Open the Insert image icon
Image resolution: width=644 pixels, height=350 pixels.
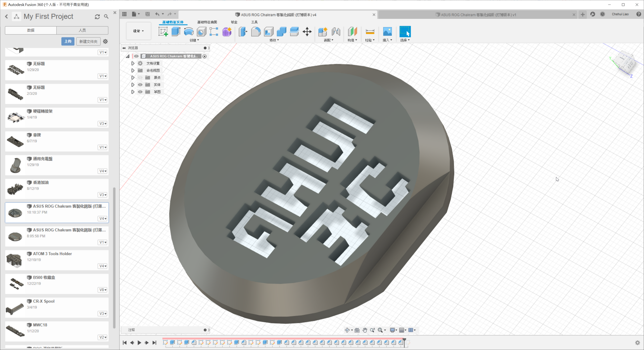[387, 32]
